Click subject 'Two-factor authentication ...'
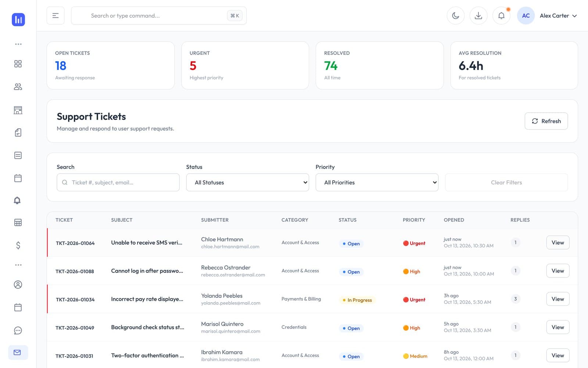This screenshot has width=588, height=368. (147, 355)
